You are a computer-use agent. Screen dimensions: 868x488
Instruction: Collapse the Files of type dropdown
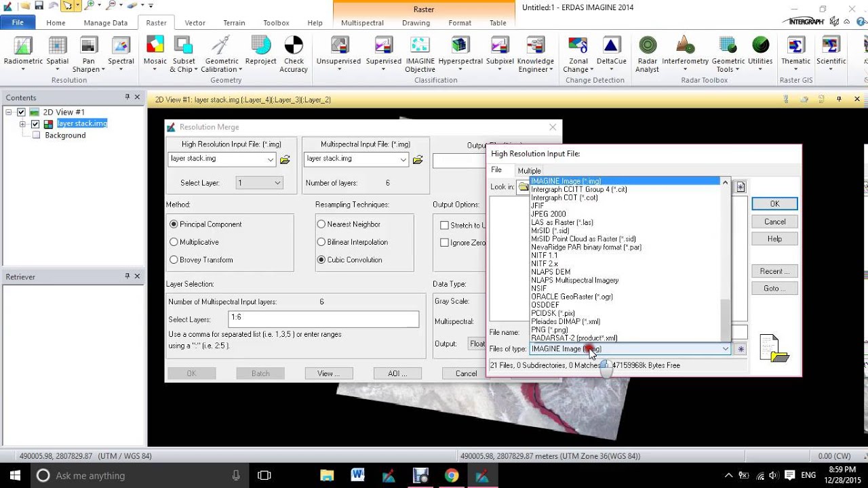coord(726,349)
